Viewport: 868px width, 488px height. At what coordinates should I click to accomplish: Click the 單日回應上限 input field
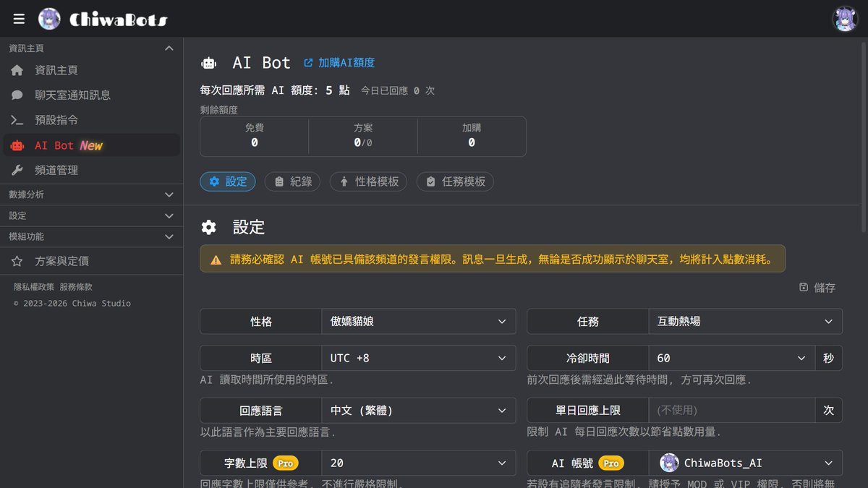(x=732, y=410)
